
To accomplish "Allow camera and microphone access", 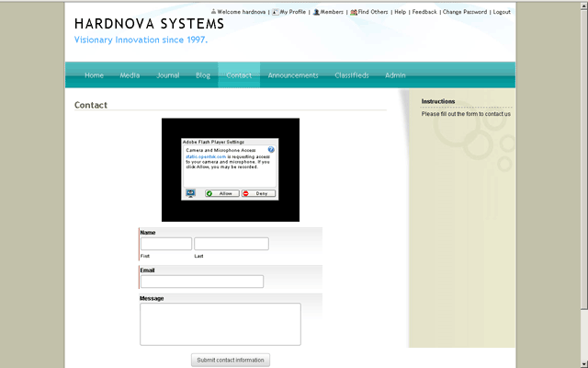I will coord(221,193).
